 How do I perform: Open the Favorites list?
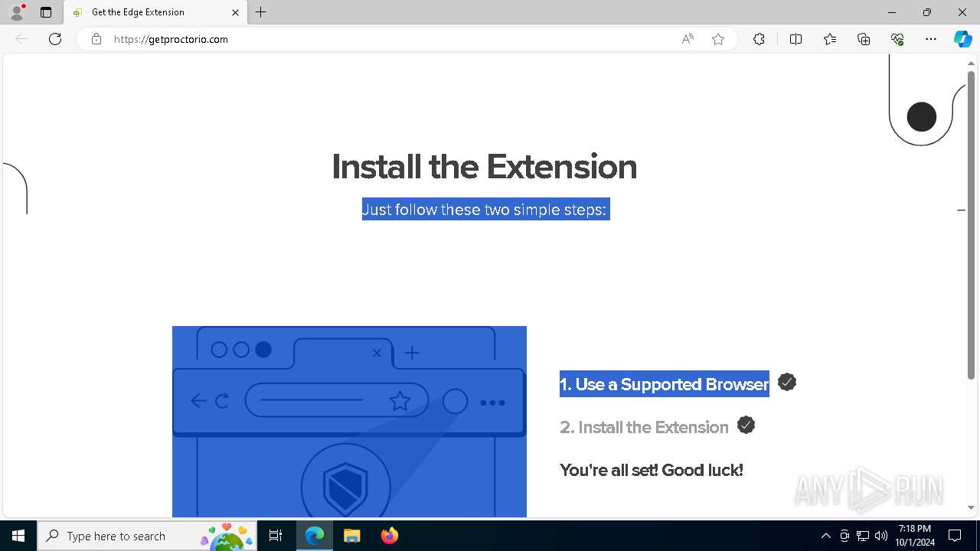[x=830, y=39]
